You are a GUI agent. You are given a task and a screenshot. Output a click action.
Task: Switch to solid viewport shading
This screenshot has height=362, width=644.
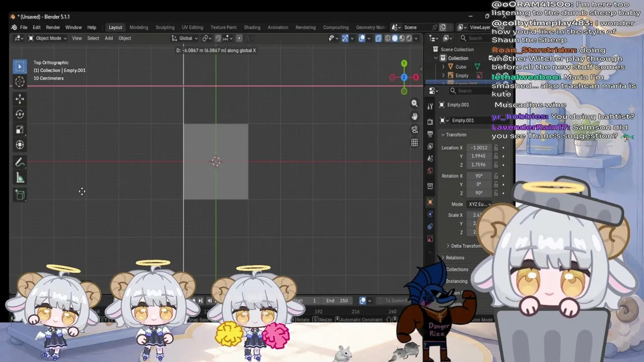coord(394,38)
